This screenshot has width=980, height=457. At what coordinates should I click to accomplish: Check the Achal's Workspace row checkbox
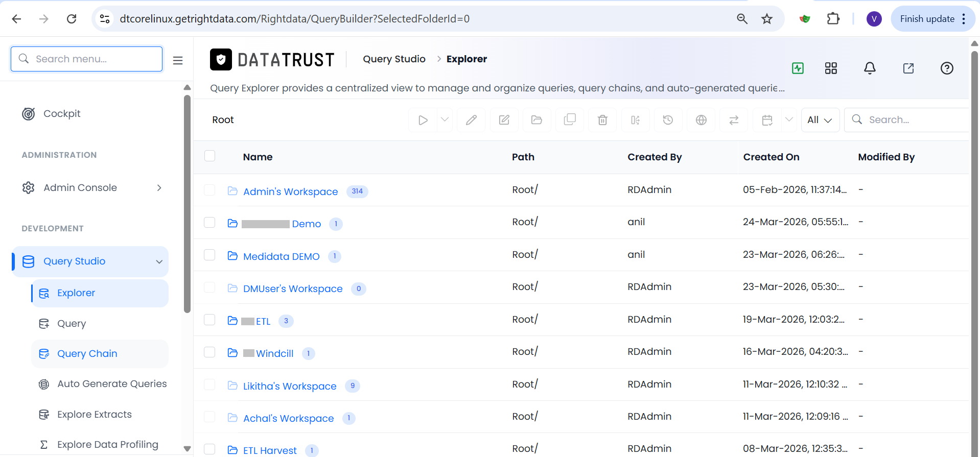coord(209,417)
